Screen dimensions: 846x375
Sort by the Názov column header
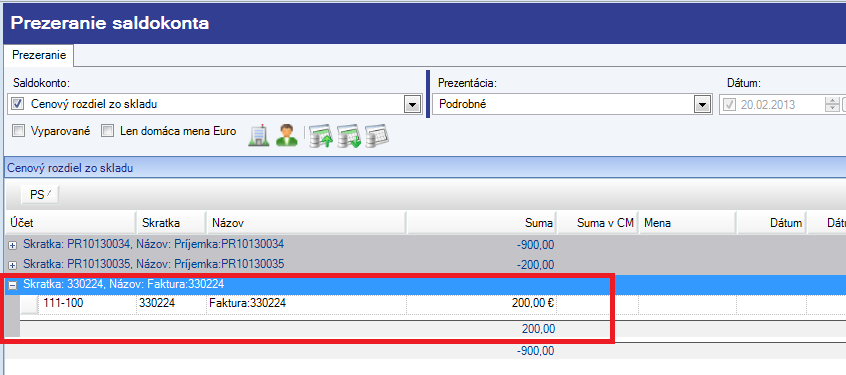pos(306,223)
